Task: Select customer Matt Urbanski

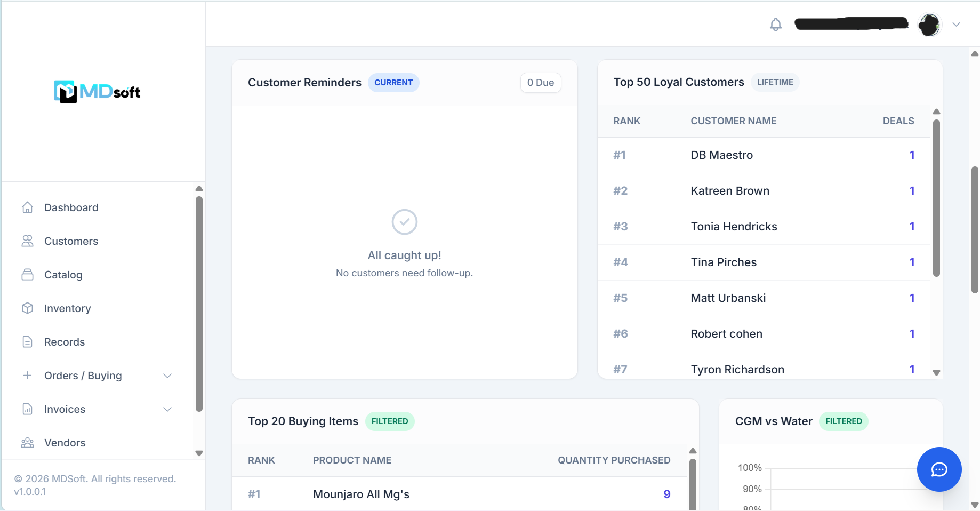Action: click(x=728, y=298)
